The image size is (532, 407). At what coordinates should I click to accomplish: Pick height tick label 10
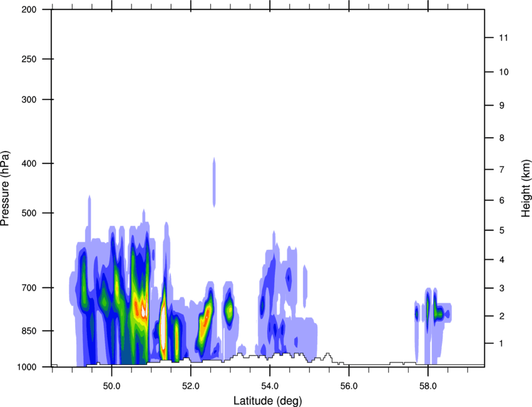click(x=504, y=72)
